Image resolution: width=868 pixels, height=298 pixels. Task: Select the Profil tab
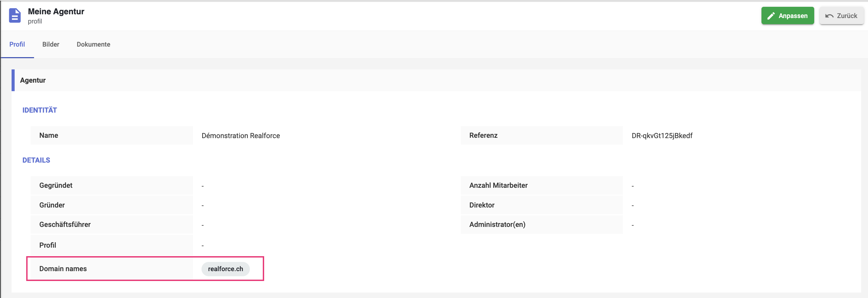[x=17, y=44]
